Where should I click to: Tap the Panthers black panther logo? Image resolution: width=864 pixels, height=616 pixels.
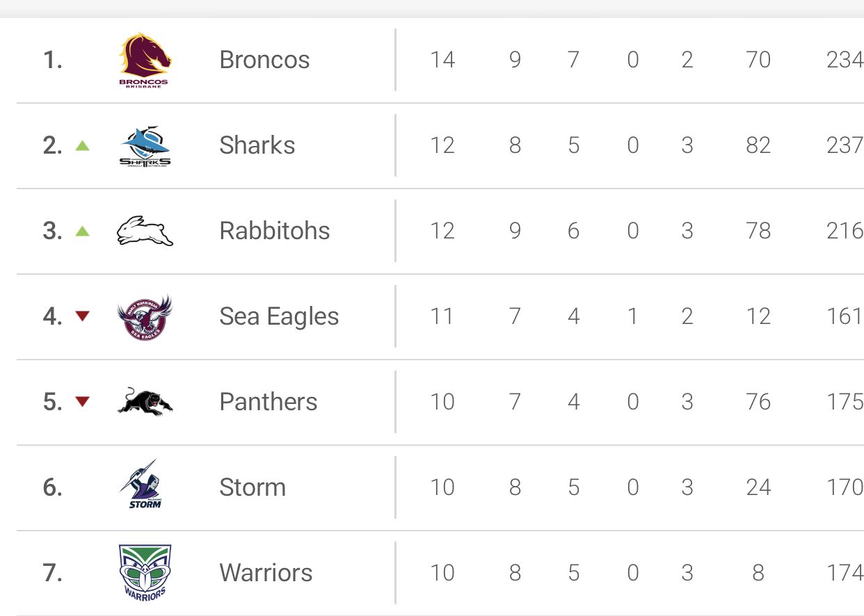coord(145,402)
